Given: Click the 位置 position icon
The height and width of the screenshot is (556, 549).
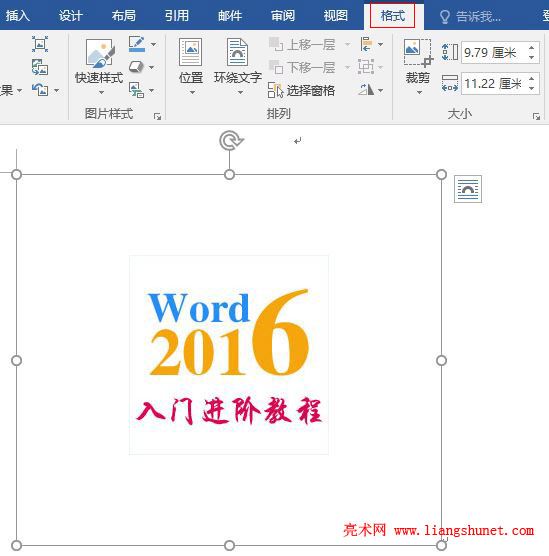Looking at the screenshot, I should coord(191,52).
